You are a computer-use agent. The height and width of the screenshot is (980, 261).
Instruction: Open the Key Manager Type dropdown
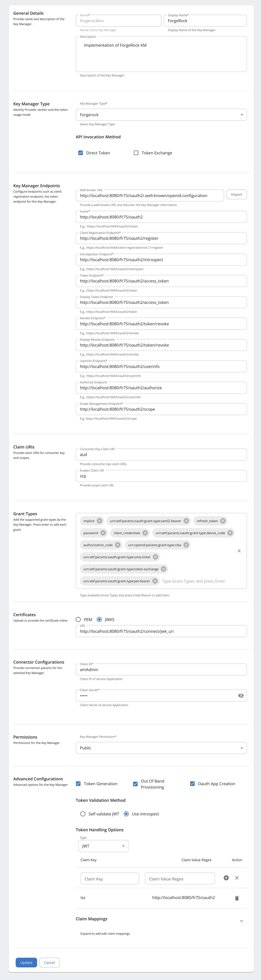point(161,115)
